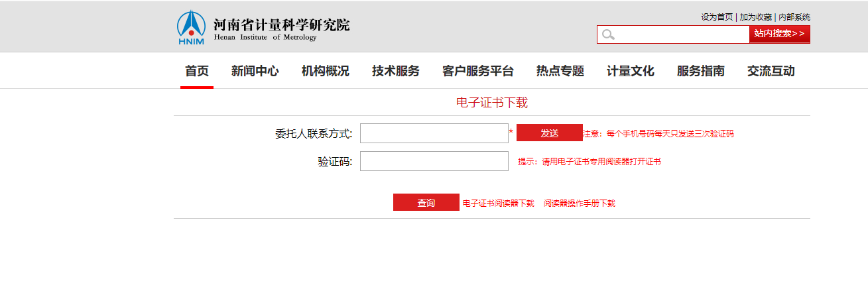Image resolution: width=868 pixels, height=297 pixels.
Task: Click the red 发送 button
Action: click(550, 133)
